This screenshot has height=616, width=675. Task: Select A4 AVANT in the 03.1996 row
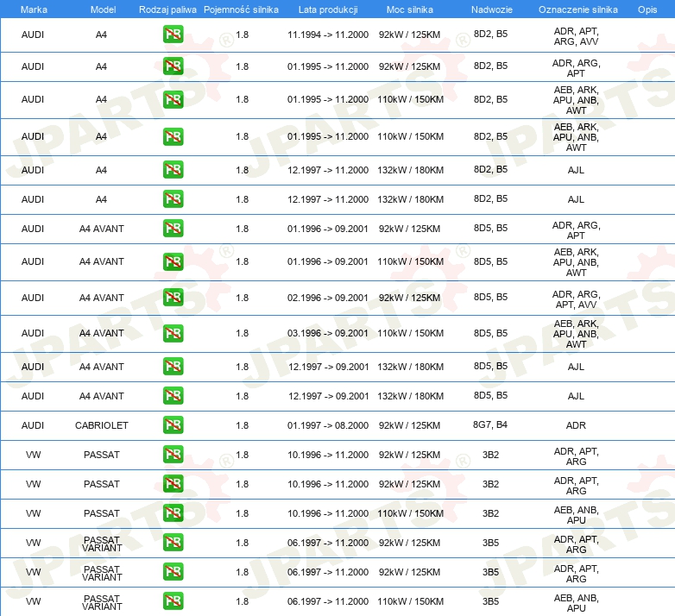click(x=102, y=333)
